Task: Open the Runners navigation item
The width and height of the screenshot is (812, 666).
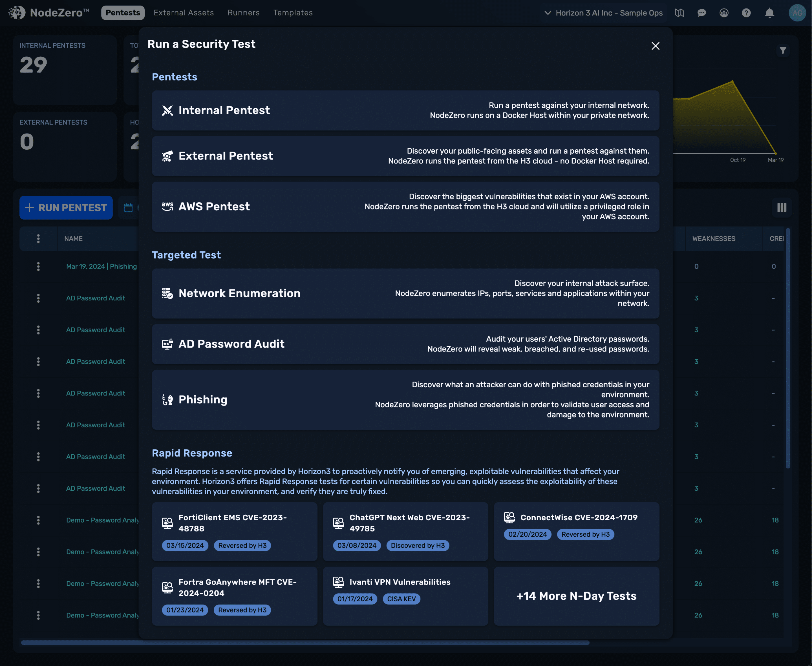Action: click(x=243, y=13)
